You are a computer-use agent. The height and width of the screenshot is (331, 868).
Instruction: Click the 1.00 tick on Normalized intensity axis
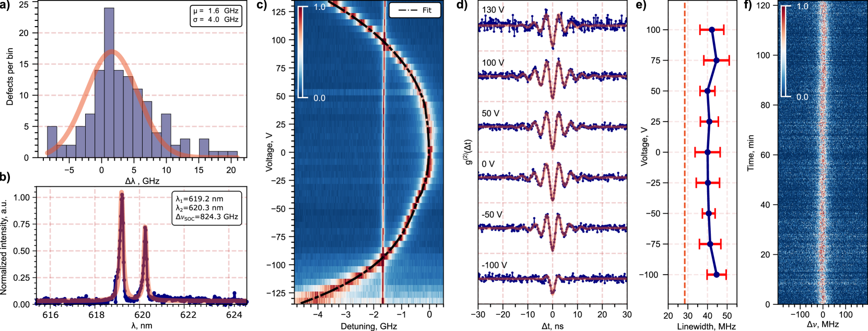pyautogui.click(x=21, y=197)
